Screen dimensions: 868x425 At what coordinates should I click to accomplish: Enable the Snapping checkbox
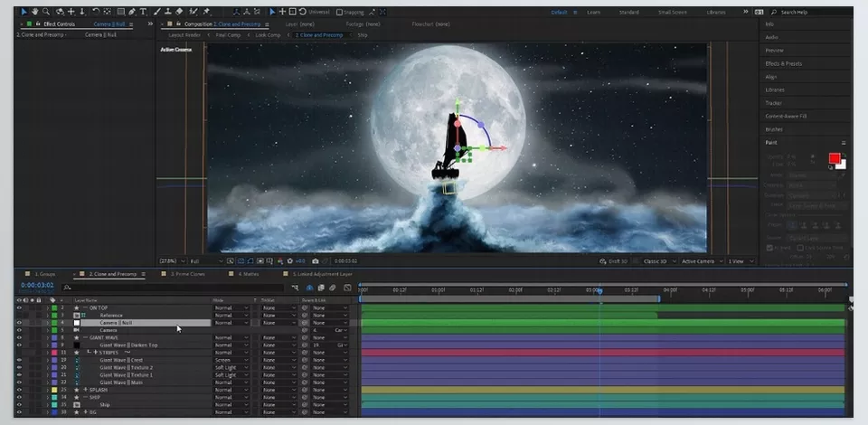pyautogui.click(x=339, y=12)
